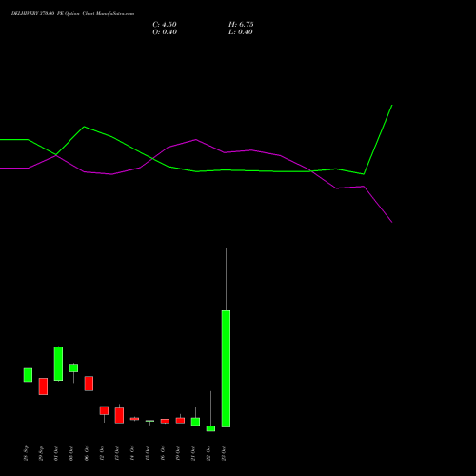Select the green candlestick for 03 Oct
476x476 pixels.
[x=73, y=367]
